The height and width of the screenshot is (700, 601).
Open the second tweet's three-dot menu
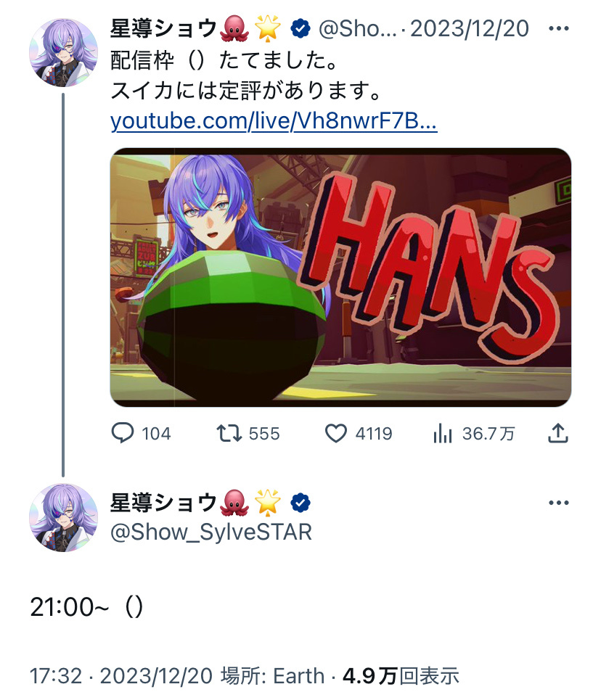pos(559,503)
